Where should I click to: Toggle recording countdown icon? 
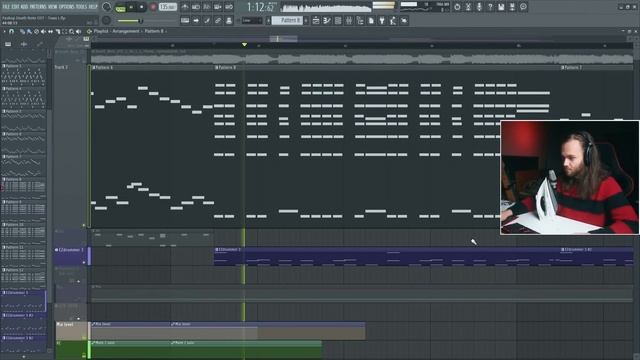(207, 7)
